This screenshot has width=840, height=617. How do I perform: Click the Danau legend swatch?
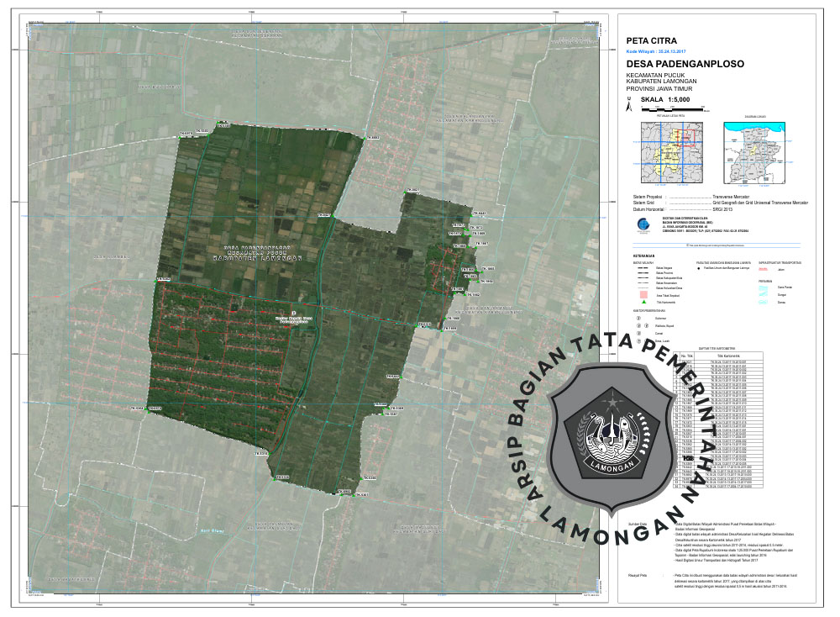click(x=764, y=301)
